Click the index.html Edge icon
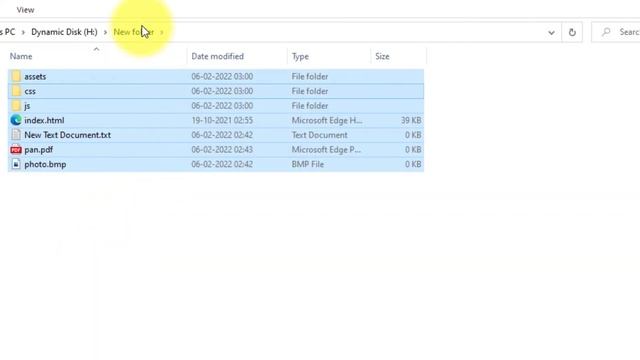640x360 pixels. (16, 120)
